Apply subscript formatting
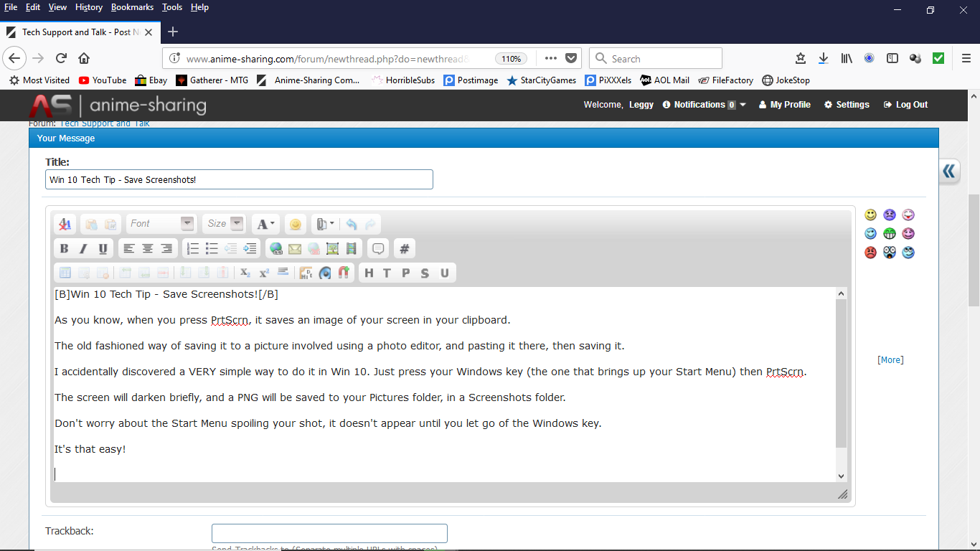Image resolution: width=980 pixels, height=551 pixels. (245, 273)
